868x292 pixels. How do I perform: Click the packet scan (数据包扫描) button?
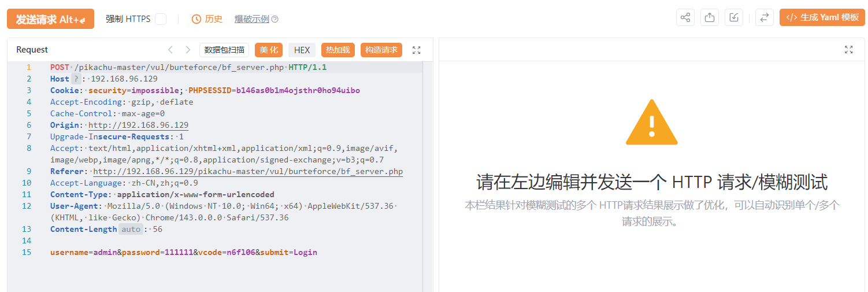pos(224,50)
